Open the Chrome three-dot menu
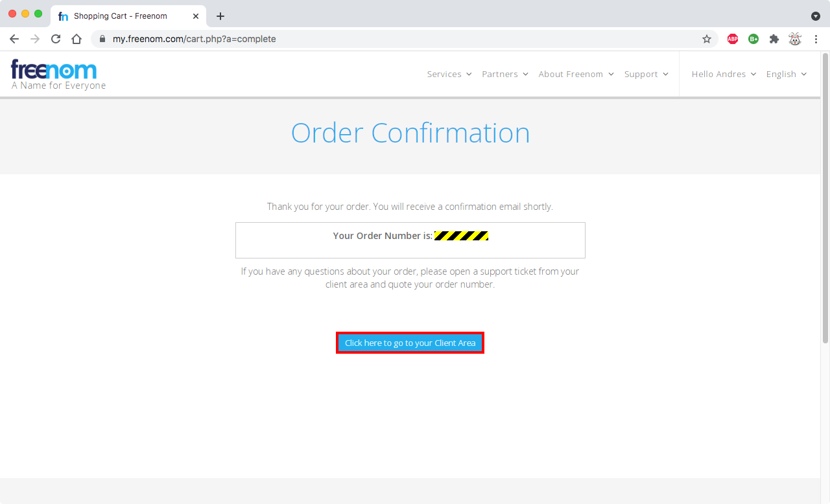 coord(816,39)
